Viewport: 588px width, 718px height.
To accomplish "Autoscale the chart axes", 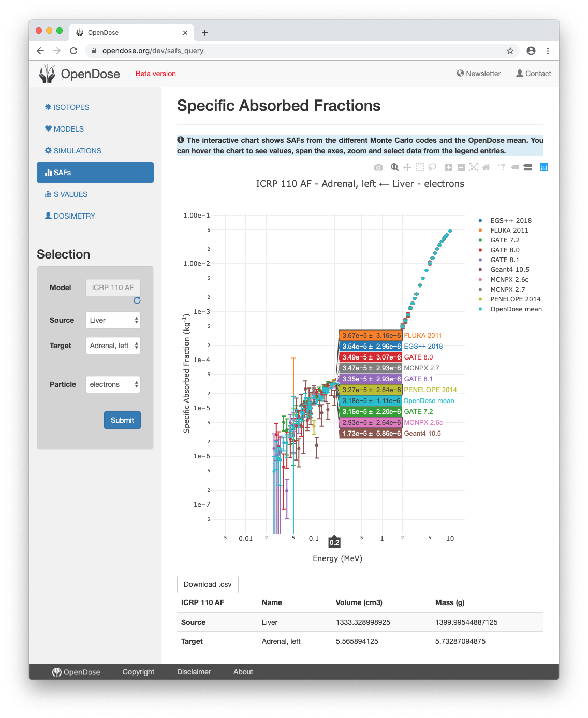I will coord(474,167).
